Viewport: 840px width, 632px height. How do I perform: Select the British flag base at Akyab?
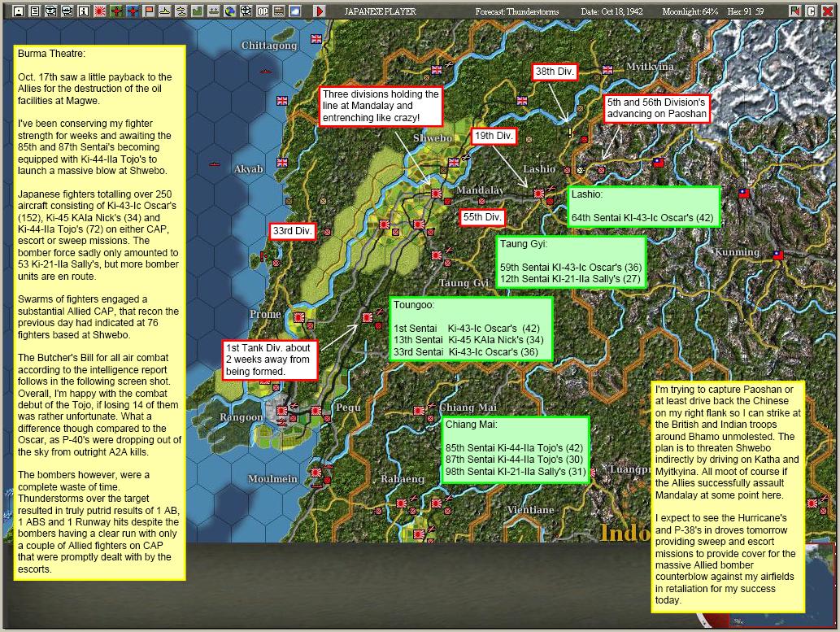click(282, 163)
